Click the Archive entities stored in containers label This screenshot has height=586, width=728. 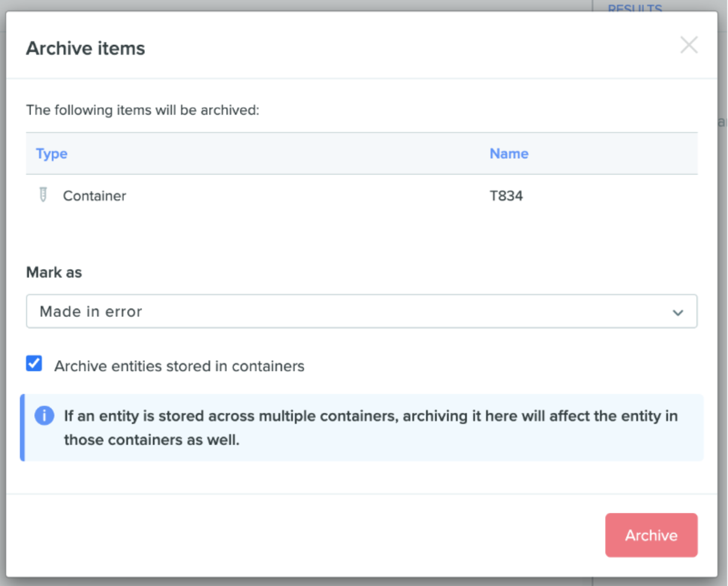(x=179, y=366)
